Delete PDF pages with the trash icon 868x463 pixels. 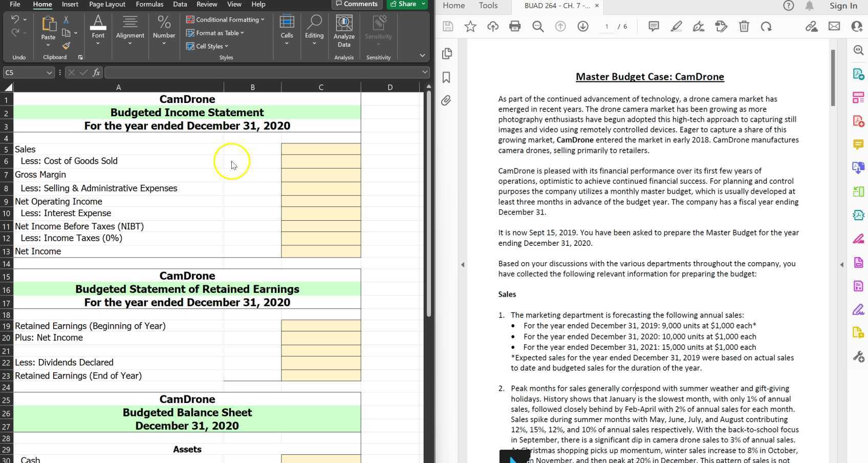tap(744, 26)
